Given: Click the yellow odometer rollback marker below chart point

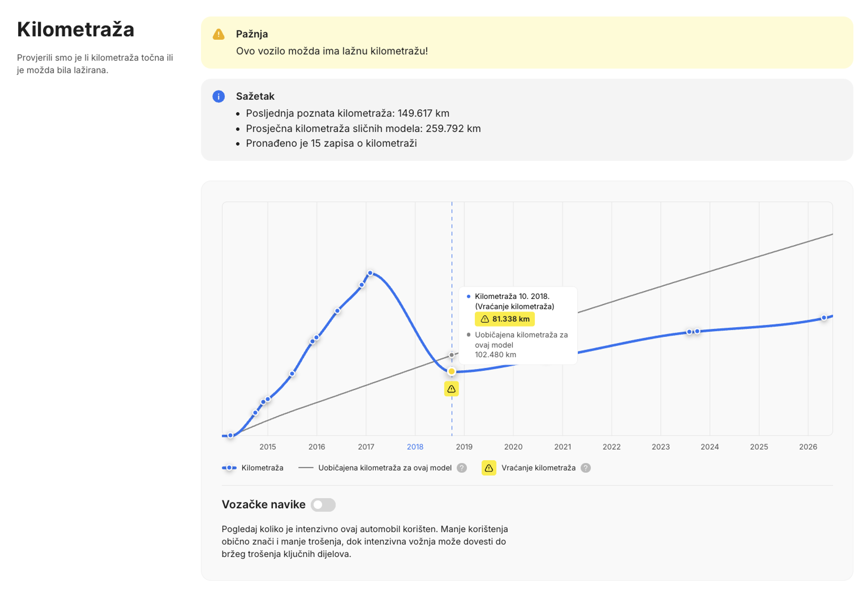Looking at the screenshot, I should tap(451, 389).
